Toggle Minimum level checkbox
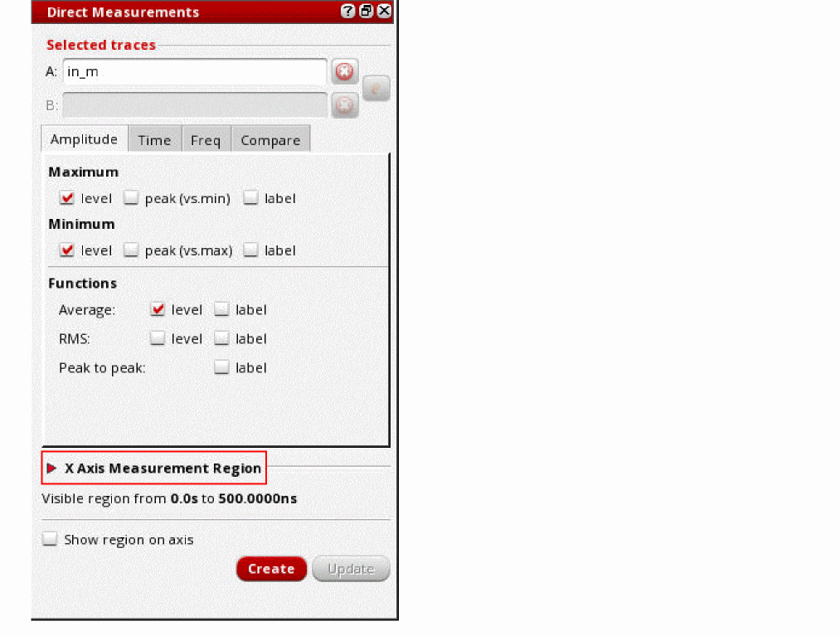This screenshot has height=636, width=840. (x=67, y=250)
